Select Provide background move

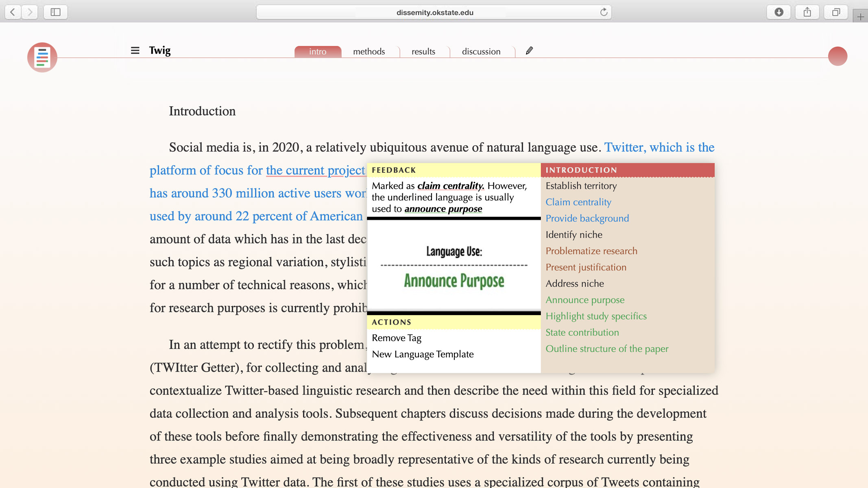pyautogui.click(x=587, y=218)
